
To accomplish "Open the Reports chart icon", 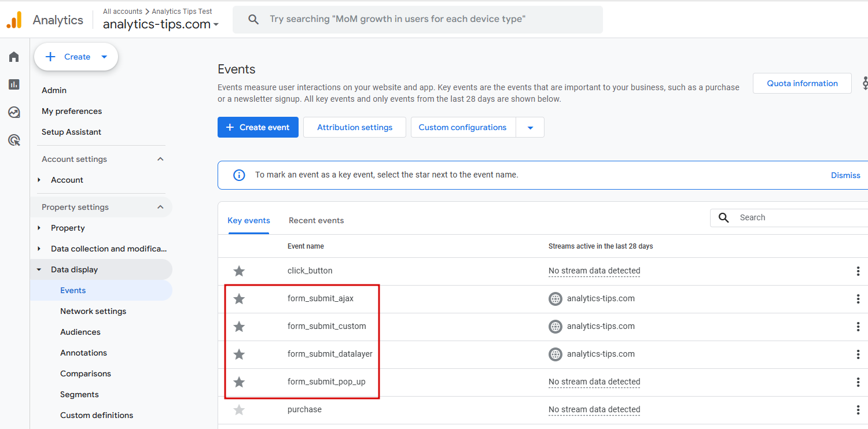I will coord(14,84).
